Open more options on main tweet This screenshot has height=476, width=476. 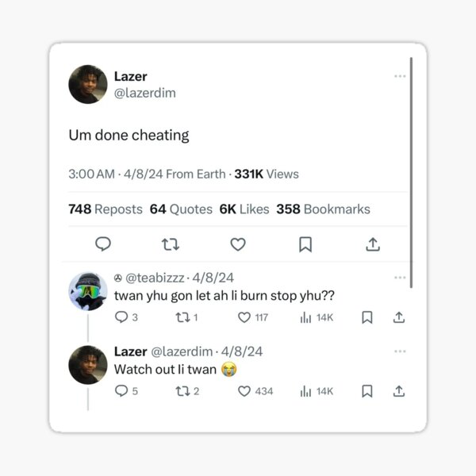400,76
